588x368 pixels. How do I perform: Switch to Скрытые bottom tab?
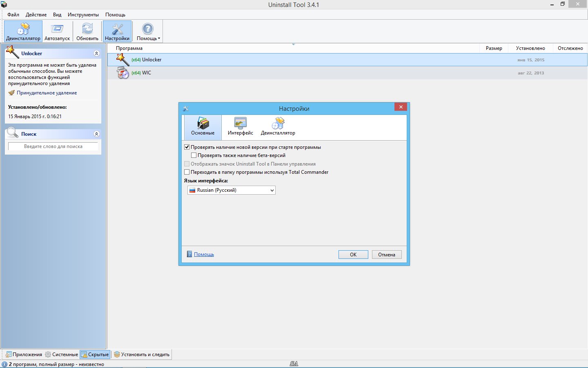click(x=95, y=355)
